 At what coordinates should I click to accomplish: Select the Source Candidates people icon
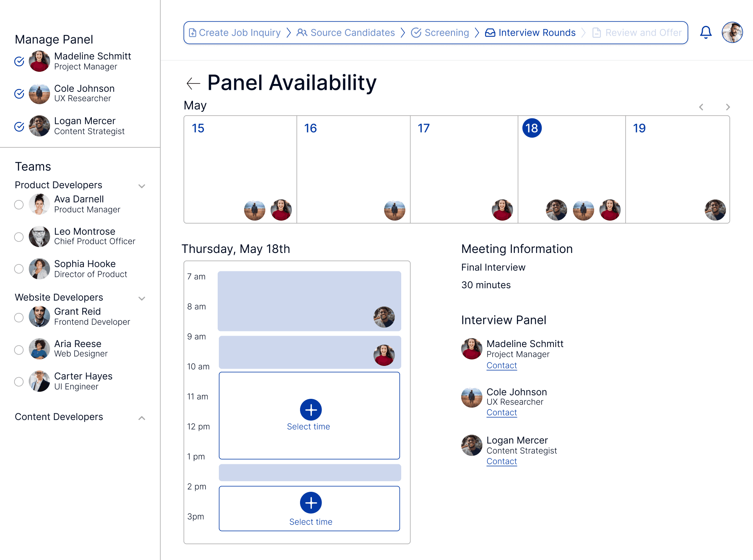coord(302,33)
